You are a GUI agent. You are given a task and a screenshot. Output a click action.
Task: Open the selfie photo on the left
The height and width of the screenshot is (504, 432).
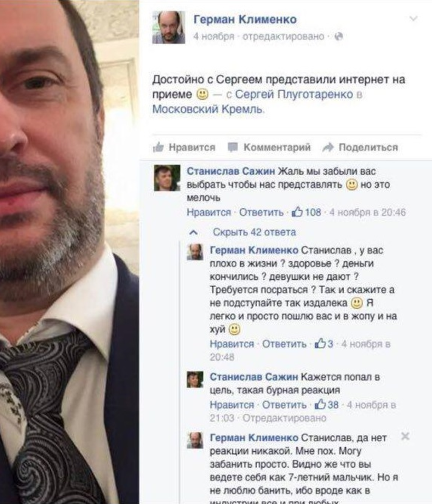click(x=70, y=252)
